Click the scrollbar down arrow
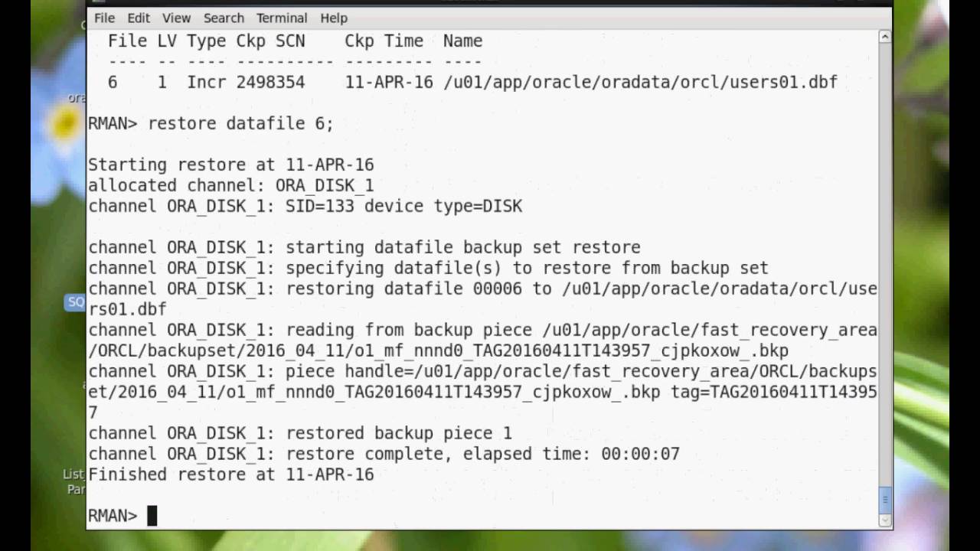 (x=885, y=520)
